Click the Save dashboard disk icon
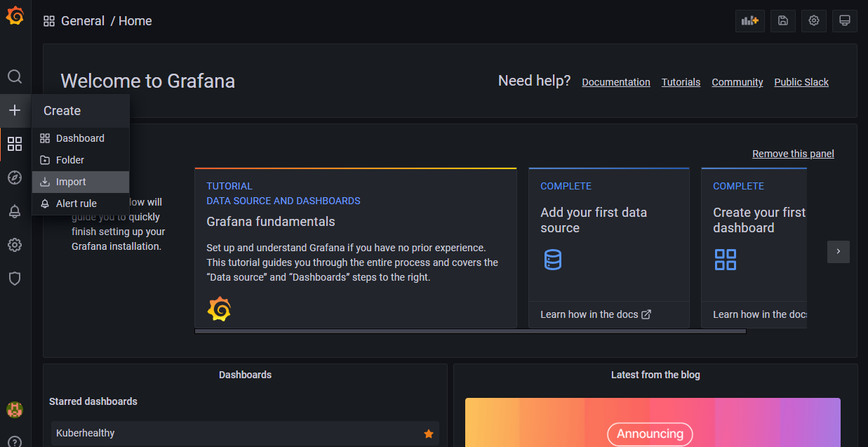Image resolution: width=868 pixels, height=447 pixels. (783, 21)
